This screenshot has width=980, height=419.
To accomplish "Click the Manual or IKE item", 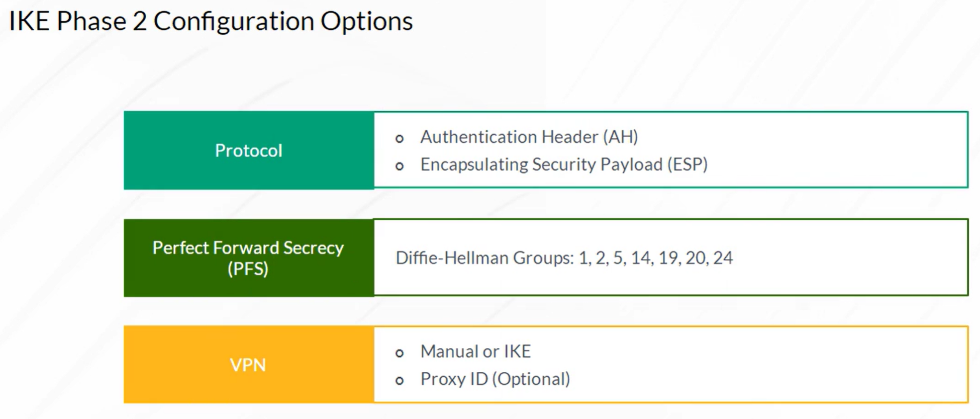I will 476,351.
